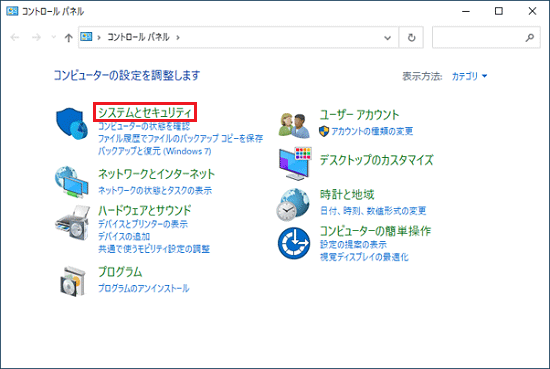Open ネットワークとインターネット category
This screenshot has width=550, height=369.
(x=156, y=174)
